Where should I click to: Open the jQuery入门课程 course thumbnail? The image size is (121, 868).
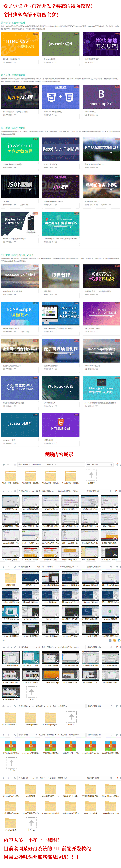[x=20, y=97]
